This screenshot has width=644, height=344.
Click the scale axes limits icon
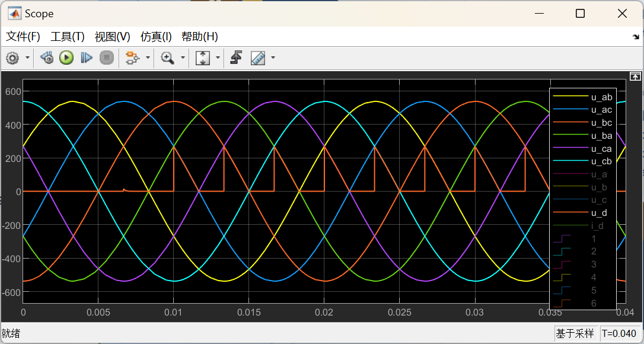(202, 58)
